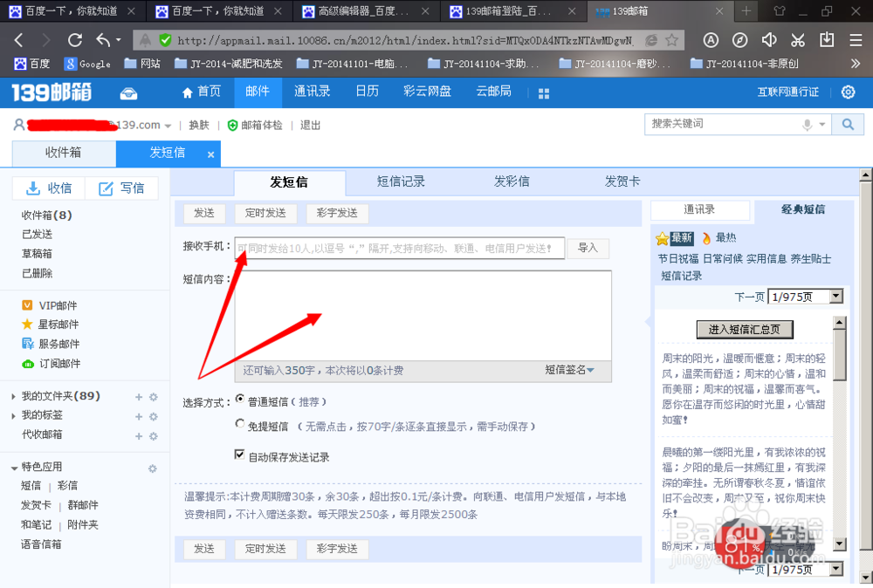Click the 收信 receive button

(x=49, y=188)
